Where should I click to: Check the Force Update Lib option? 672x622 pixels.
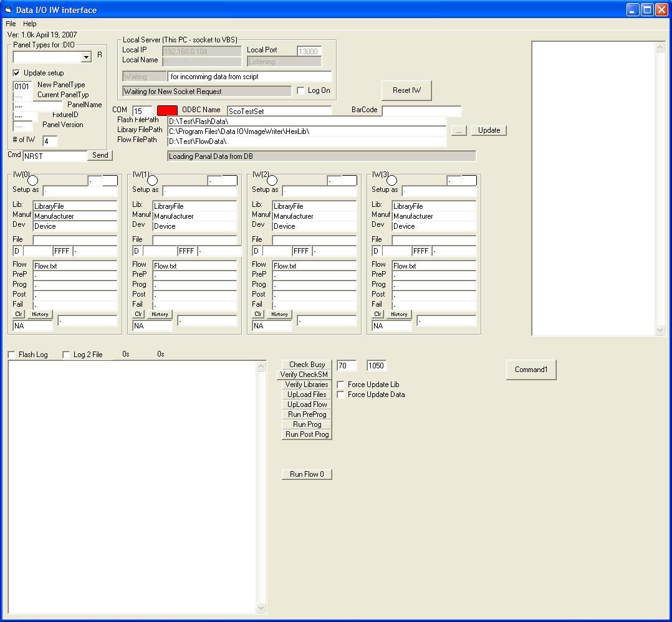[341, 385]
